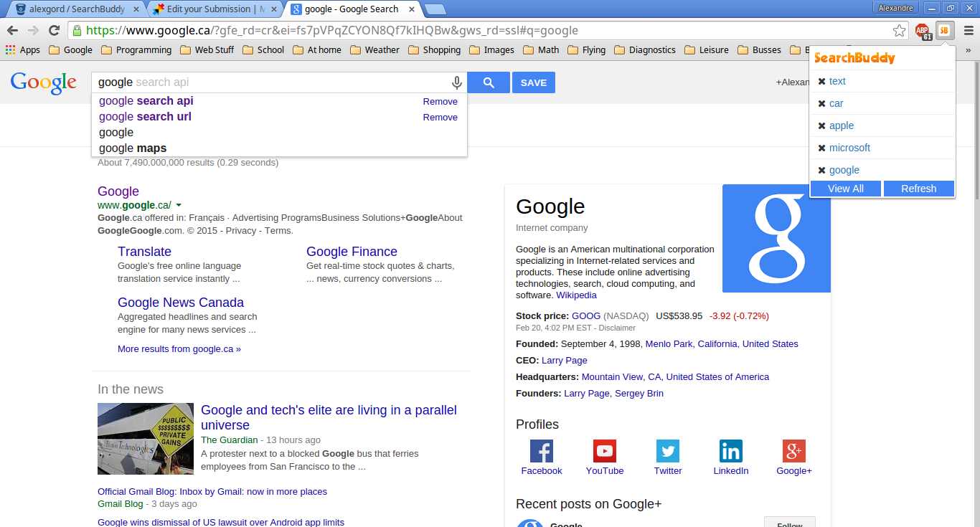Click the browser back arrow

click(x=12, y=30)
